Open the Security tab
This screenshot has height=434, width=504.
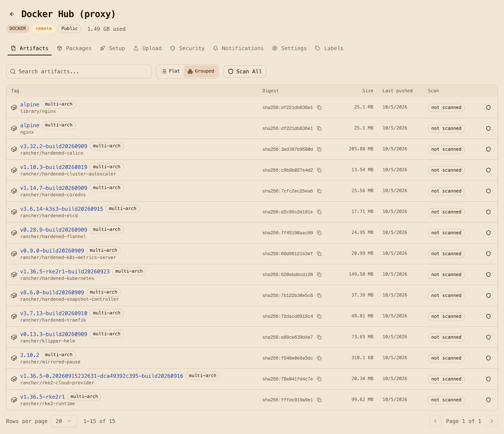coord(187,48)
